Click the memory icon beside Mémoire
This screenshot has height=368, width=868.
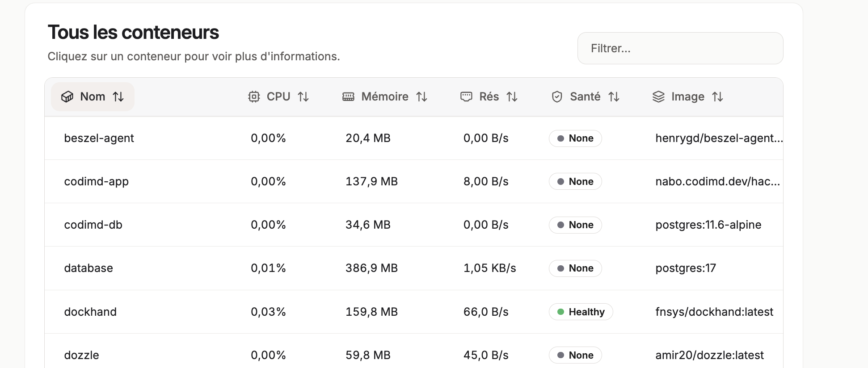point(348,96)
